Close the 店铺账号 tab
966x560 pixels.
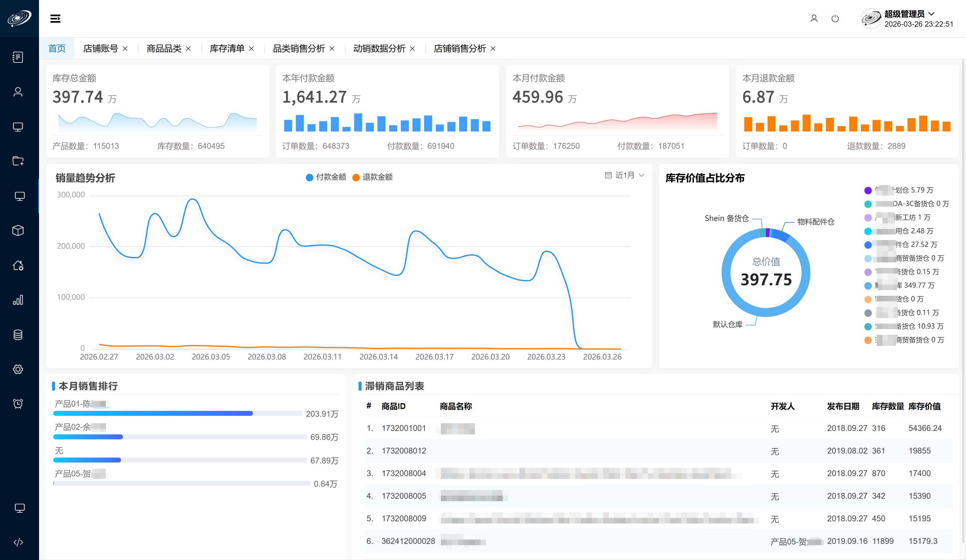125,49
